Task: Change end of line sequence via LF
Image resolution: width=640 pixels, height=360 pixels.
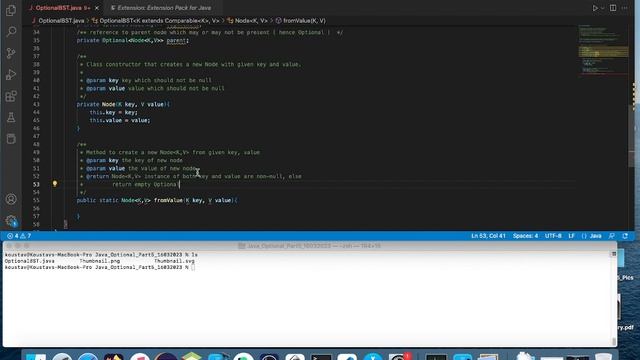Action: click(571, 236)
